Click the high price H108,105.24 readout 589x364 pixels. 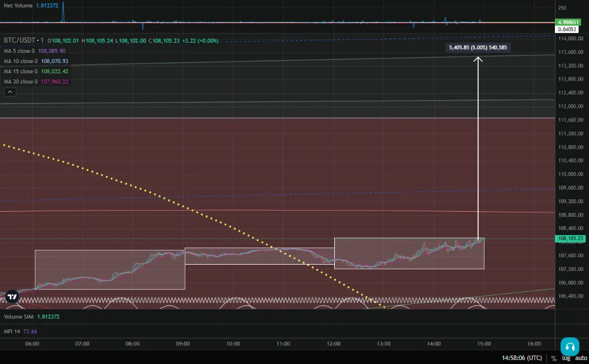97,40
